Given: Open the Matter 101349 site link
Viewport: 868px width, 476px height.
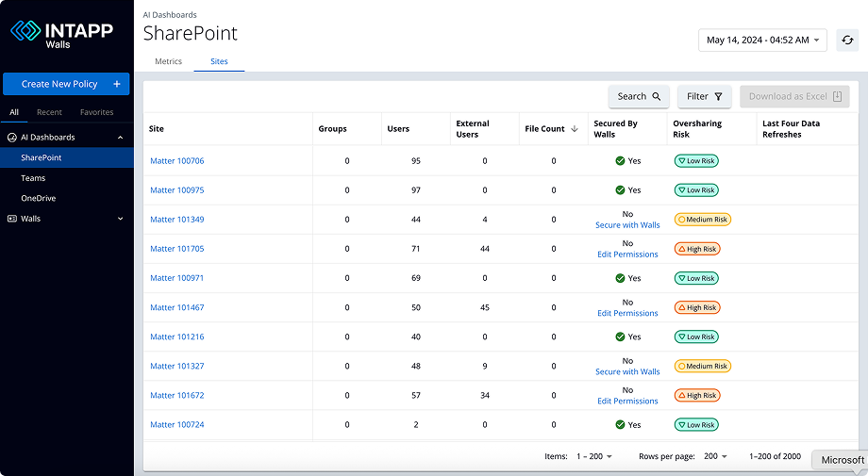Looking at the screenshot, I should tap(177, 220).
